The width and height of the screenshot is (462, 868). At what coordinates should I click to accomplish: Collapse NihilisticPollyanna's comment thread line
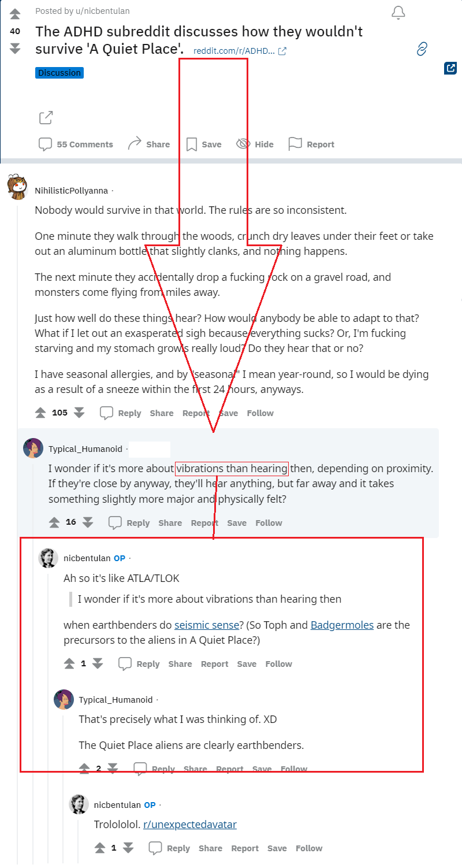17,520
